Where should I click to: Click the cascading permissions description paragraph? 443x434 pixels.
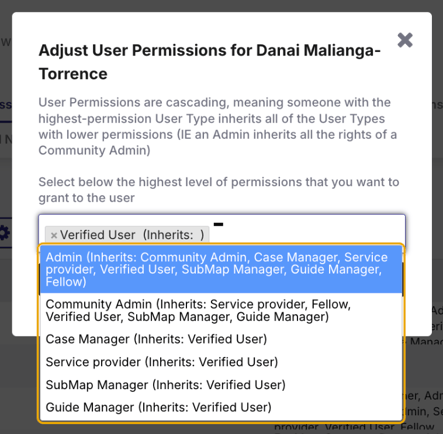point(218,126)
